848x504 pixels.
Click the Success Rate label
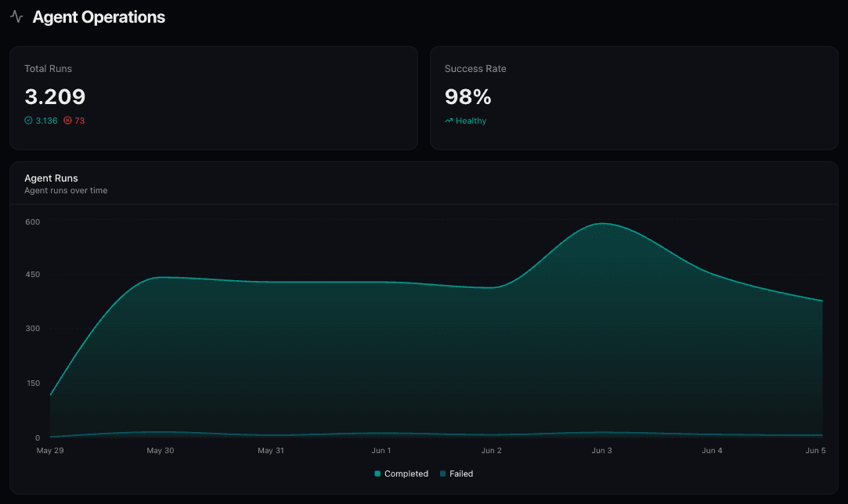(475, 69)
